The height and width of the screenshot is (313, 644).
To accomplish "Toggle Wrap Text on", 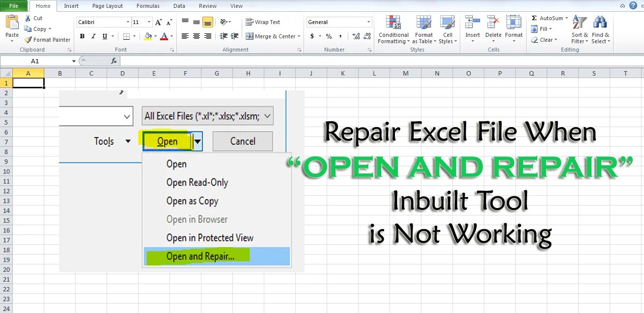I will click(263, 22).
